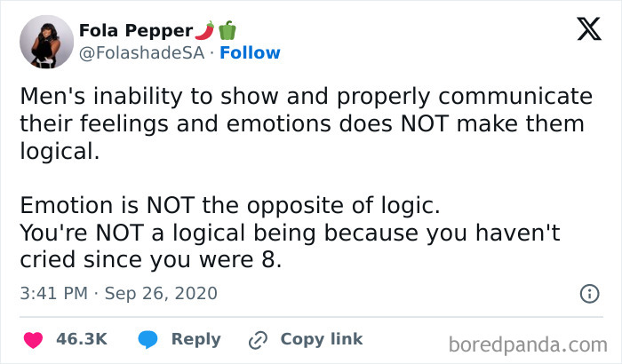This screenshot has width=622, height=364.
Task: Click the blue reply bubble icon
Action: click(148, 339)
